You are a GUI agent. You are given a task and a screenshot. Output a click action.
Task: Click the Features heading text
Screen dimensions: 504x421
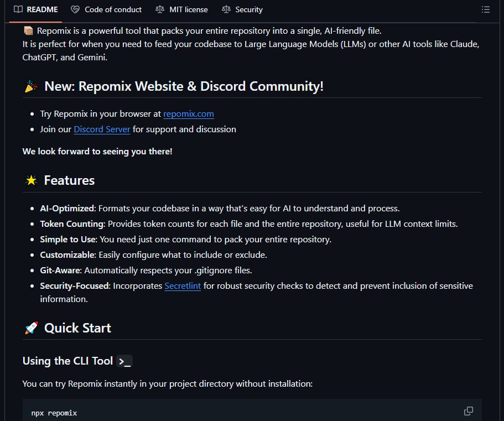[69, 180]
